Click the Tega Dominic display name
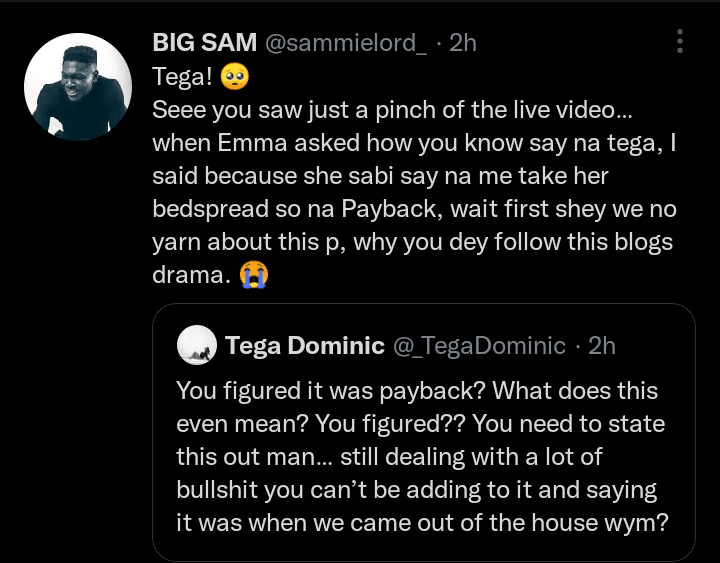Viewport: 720px width, 563px height. point(304,346)
